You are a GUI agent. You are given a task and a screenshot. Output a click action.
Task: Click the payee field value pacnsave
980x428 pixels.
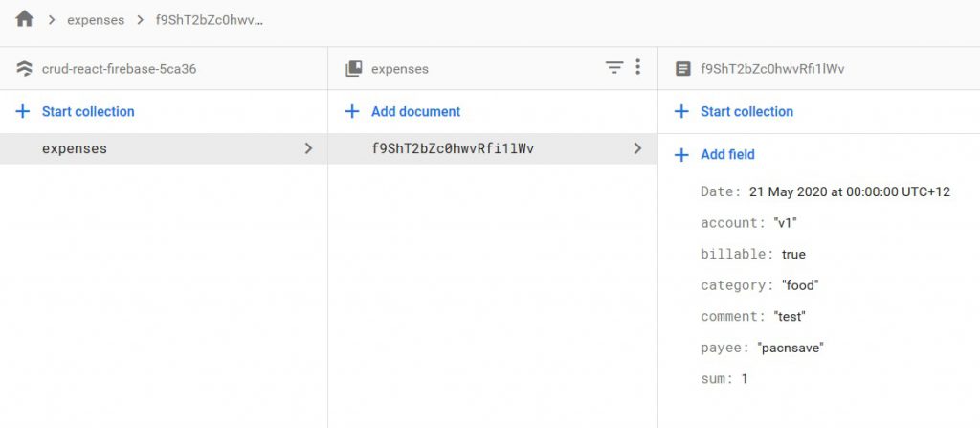(x=791, y=348)
